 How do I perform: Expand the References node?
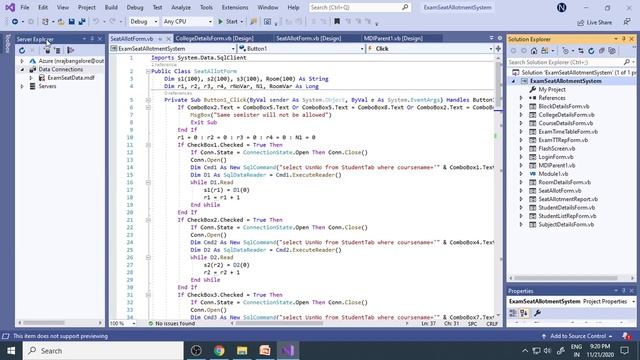point(521,98)
